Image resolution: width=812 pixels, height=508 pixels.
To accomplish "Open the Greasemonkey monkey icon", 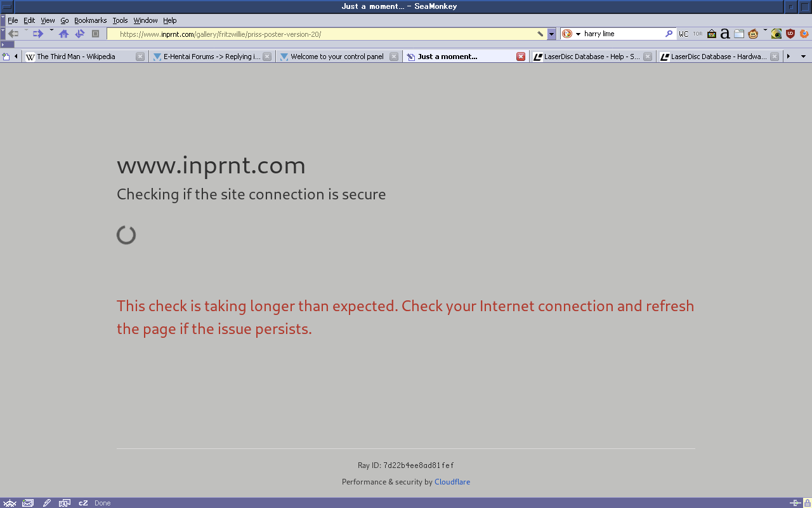I will [753, 34].
